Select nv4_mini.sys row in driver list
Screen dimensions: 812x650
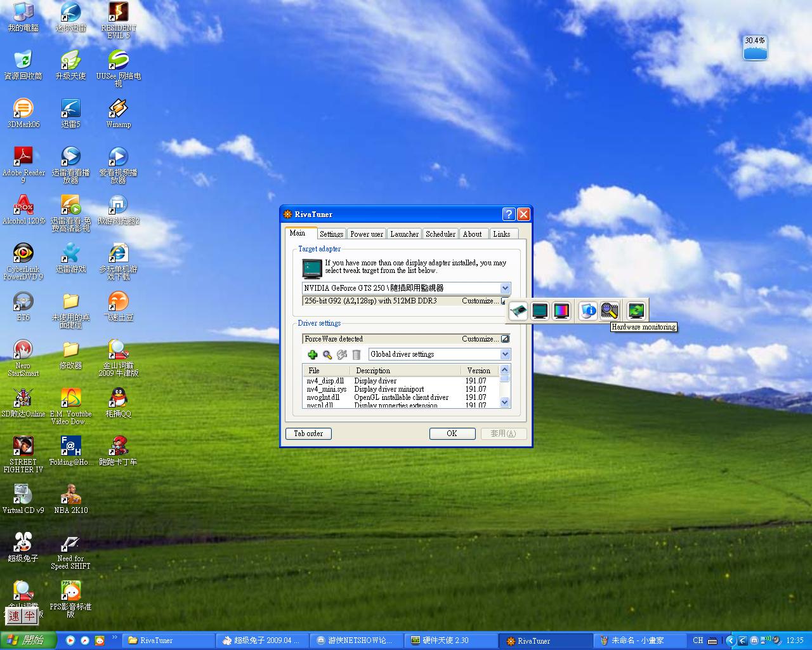coord(401,389)
